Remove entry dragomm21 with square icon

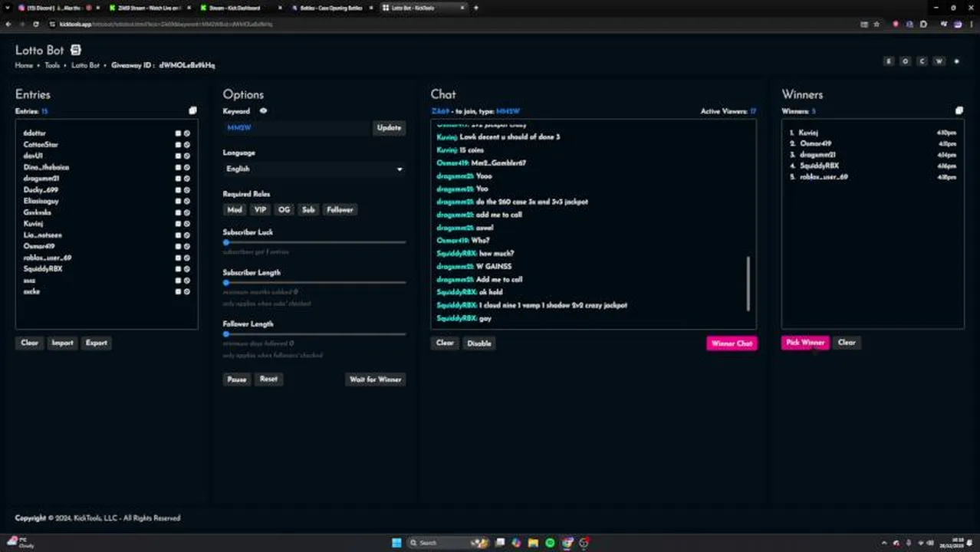[x=178, y=179]
